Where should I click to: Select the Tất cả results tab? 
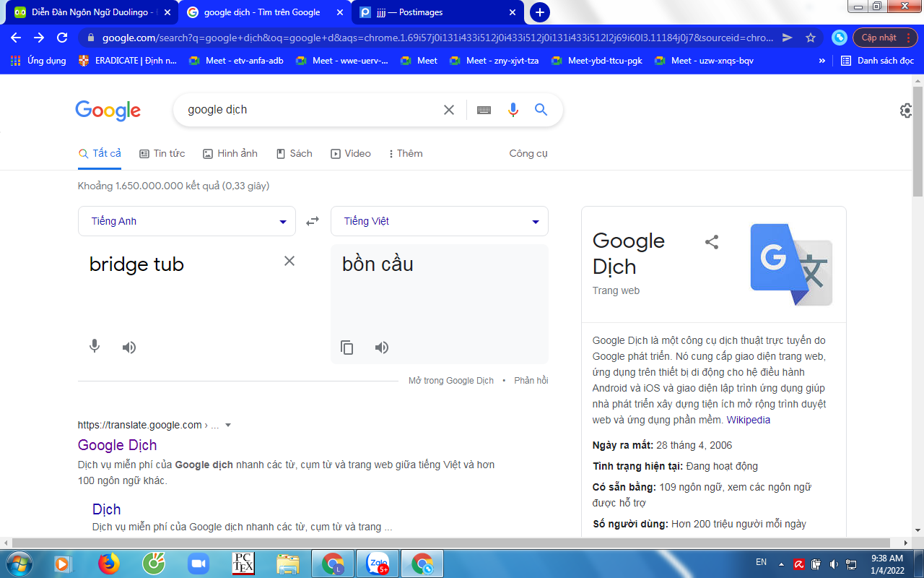[x=100, y=153]
